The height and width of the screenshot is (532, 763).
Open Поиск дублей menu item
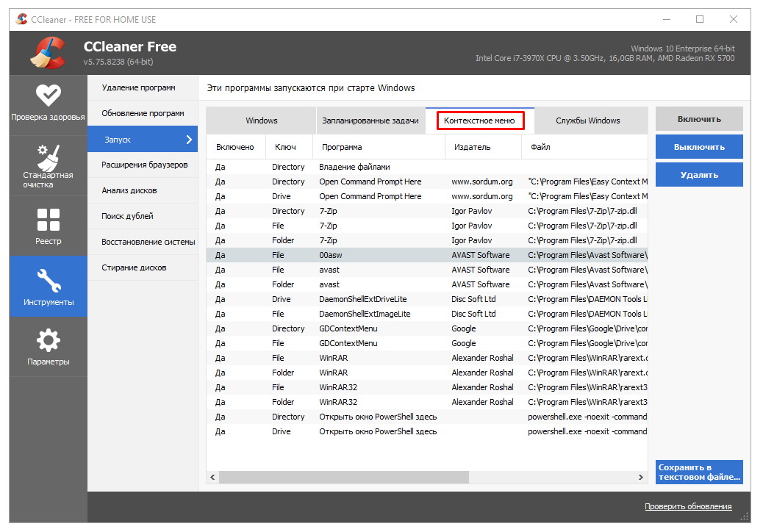(x=143, y=216)
